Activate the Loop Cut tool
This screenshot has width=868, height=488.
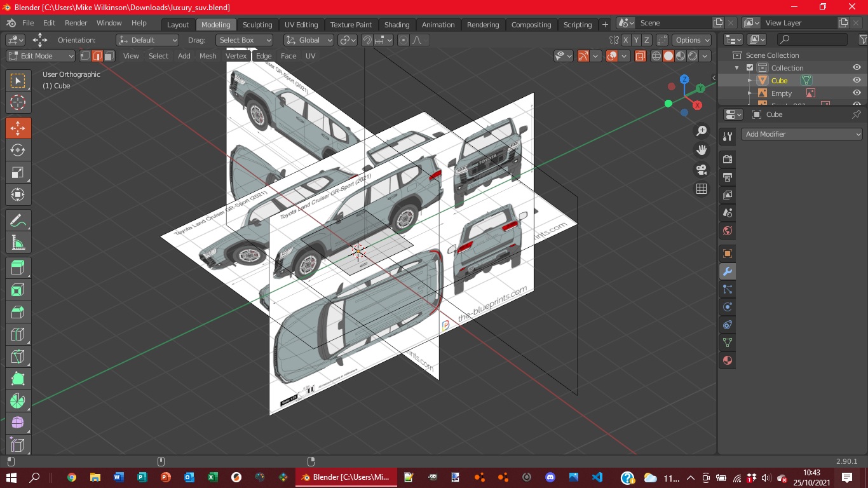pos(18,334)
